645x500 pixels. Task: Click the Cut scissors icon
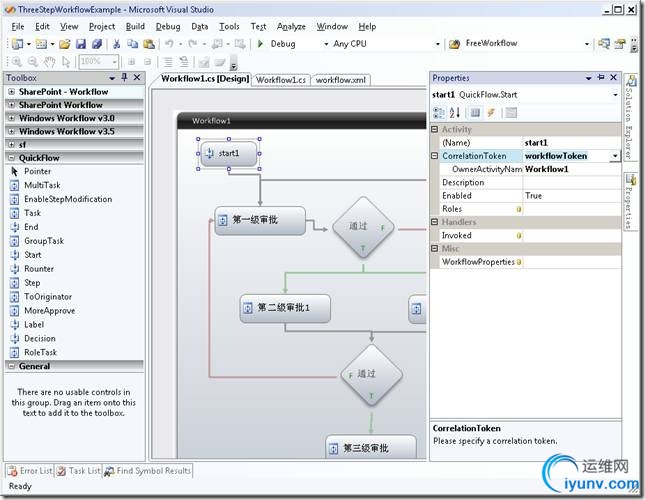click(x=117, y=44)
